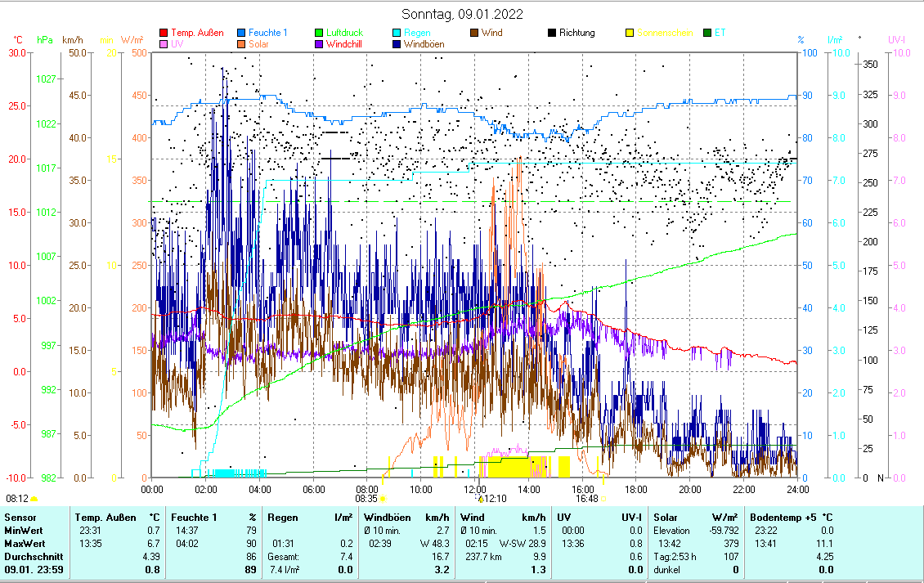Screen dimensions: 924x583
Task: Click the blue Feuchte 1 legend square
Action: click(x=241, y=33)
